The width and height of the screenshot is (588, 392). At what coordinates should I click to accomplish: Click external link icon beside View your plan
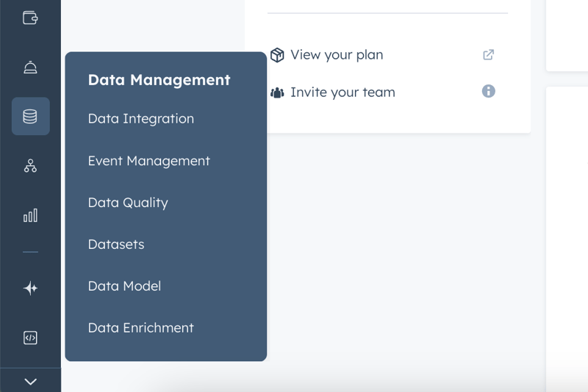click(x=488, y=55)
